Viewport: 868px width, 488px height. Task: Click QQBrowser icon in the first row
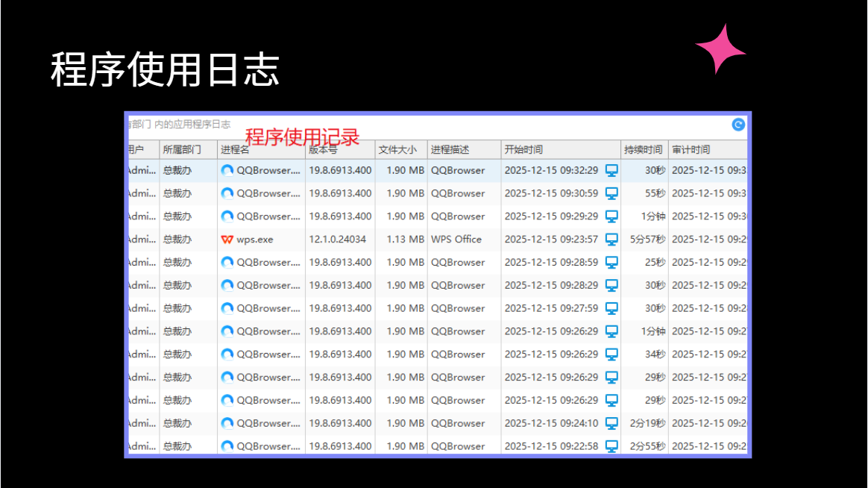[227, 171]
